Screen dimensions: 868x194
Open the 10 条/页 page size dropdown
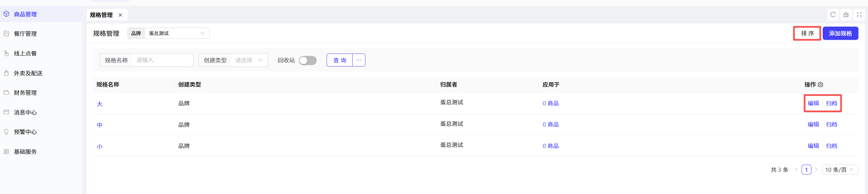[x=840, y=169]
